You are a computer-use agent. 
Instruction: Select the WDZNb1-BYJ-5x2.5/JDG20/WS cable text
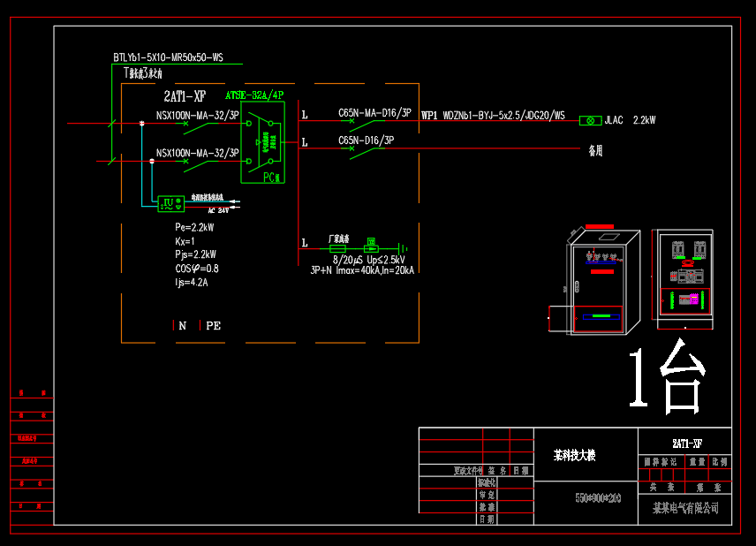503,115
